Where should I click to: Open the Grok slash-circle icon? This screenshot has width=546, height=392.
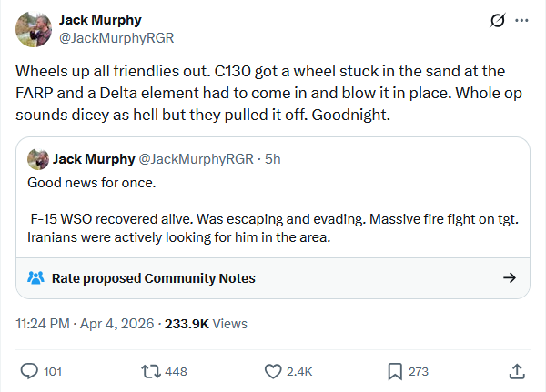click(x=497, y=20)
